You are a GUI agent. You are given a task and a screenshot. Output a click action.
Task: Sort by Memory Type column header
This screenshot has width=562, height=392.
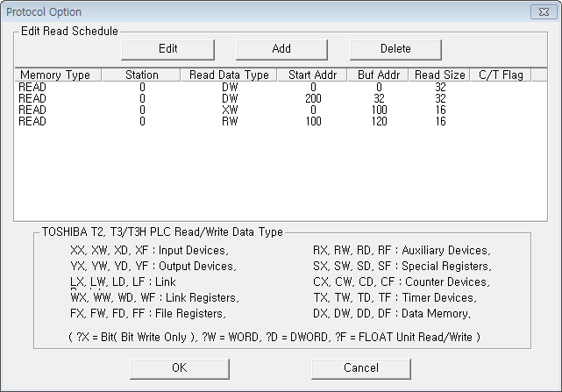pos(58,75)
